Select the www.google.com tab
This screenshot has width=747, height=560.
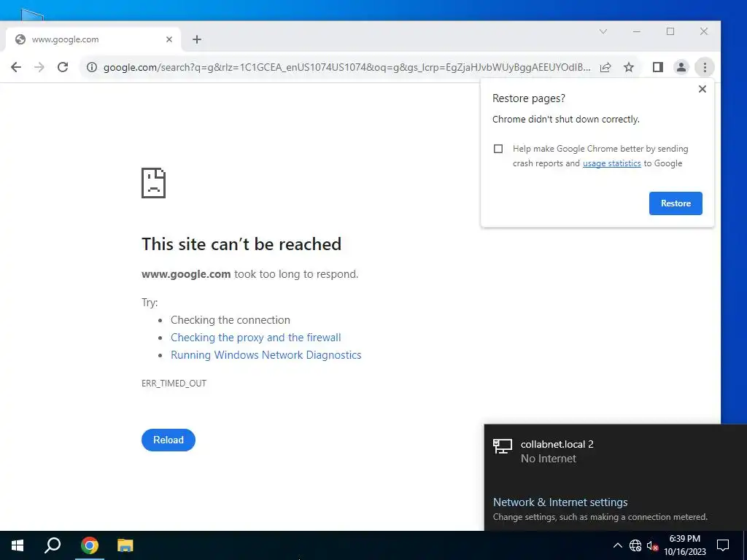tap(93, 39)
